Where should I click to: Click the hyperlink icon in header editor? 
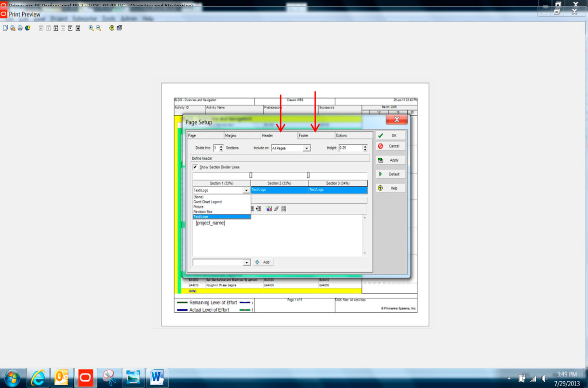pyautogui.click(x=276, y=208)
